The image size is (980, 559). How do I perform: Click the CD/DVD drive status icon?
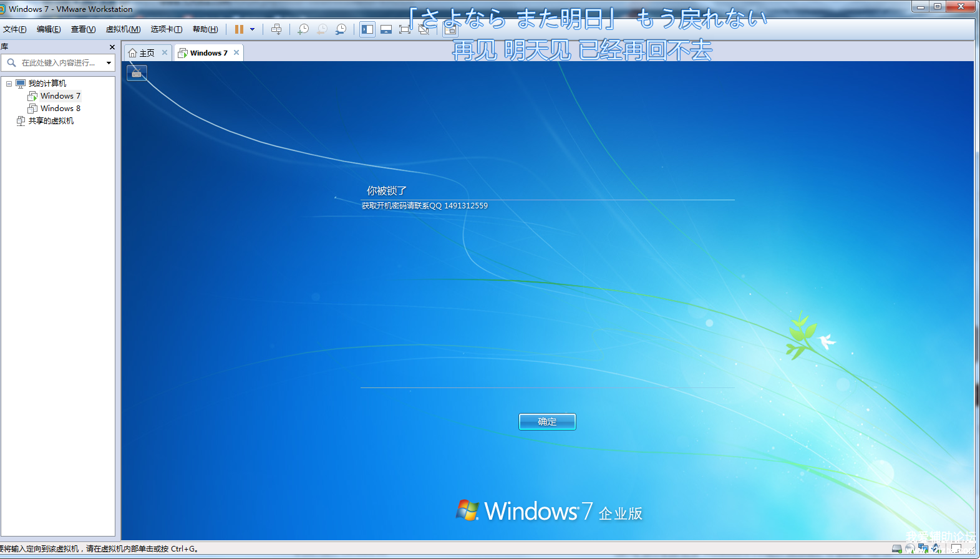[x=910, y=549]
